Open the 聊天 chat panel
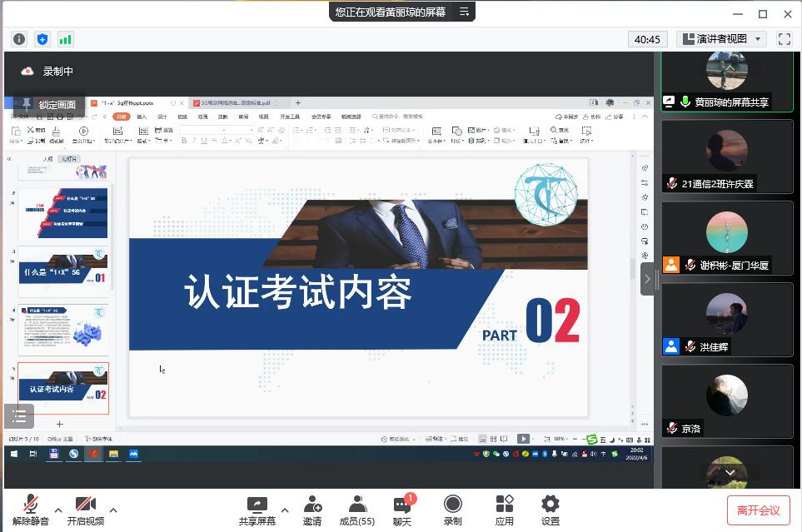802x532 pixels. tap(403, 510)
